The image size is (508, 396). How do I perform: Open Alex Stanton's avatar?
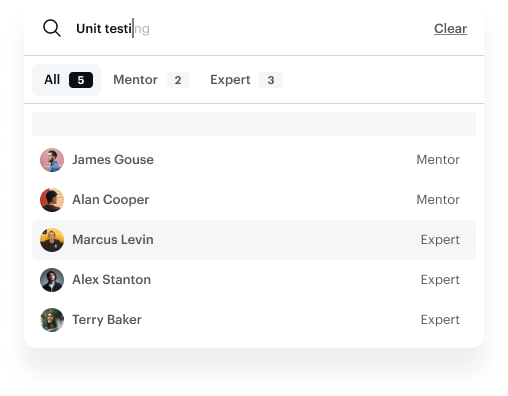tap(52, 280)
